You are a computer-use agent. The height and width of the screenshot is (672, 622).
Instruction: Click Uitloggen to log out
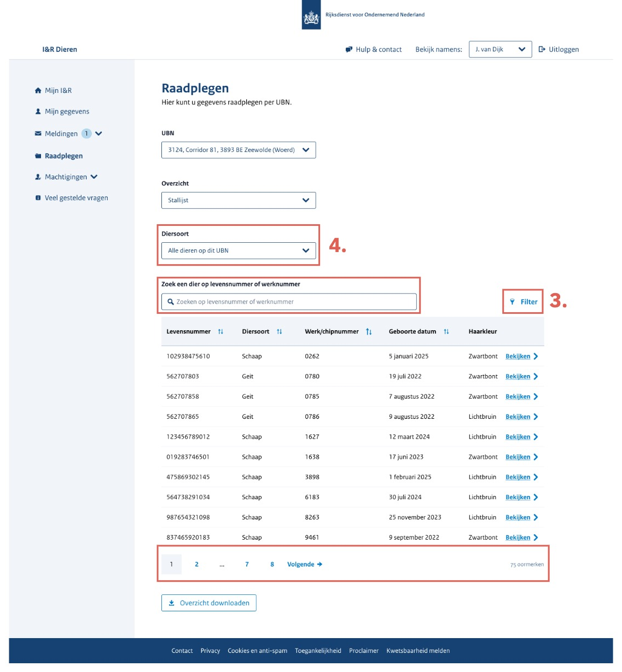(x=563, y=50)
